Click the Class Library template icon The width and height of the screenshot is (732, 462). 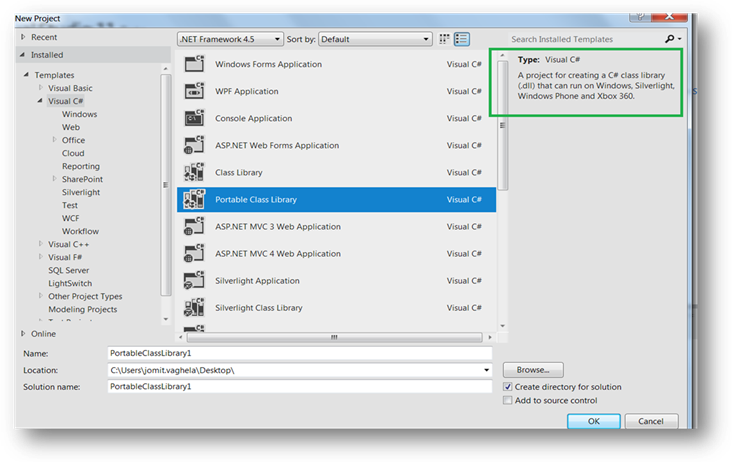pyautogui.click(x=194, y=172)
